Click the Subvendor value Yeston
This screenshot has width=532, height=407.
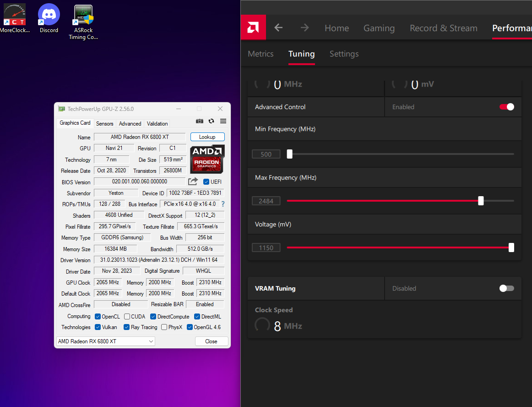tap(116, 193)
